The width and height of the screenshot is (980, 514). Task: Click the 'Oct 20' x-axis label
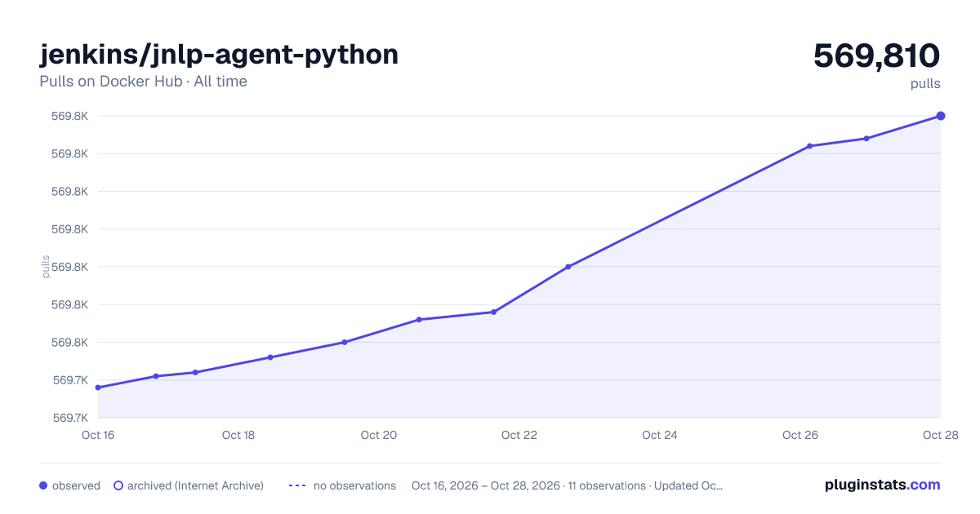tap(379, 435)
